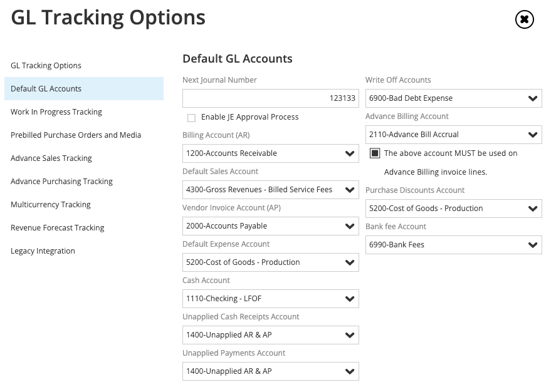
Task: Expand the Default Sales Account dropdown
Action: click(270, 190)
